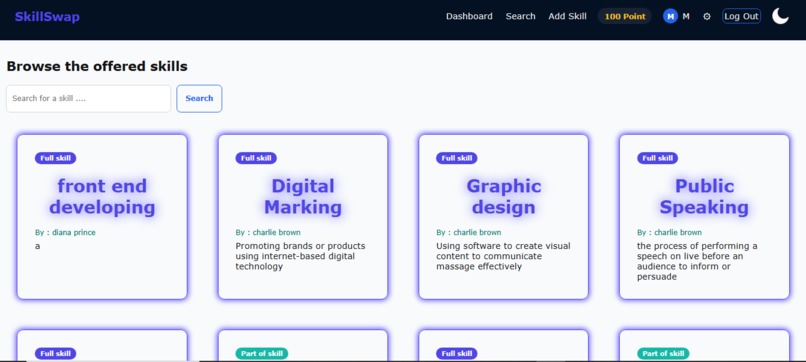This screenshot has width=806, height=362.
Task: Click the M username beside the avatar
Action: [686, 16]
